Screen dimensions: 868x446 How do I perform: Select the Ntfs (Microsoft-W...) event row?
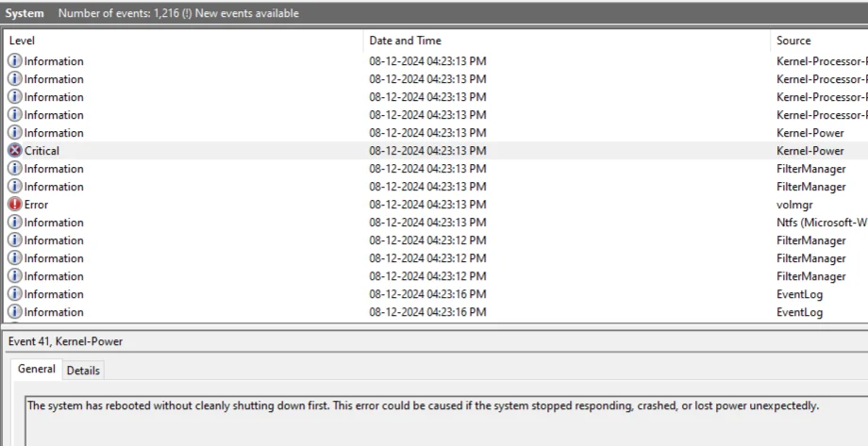click(436, 223)
